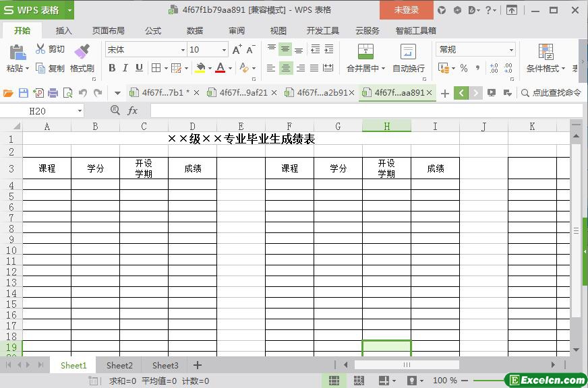Increase font size with A+ icon
Image resolution: width=588 pixels, height=388 pixels.
pos(237,49)
